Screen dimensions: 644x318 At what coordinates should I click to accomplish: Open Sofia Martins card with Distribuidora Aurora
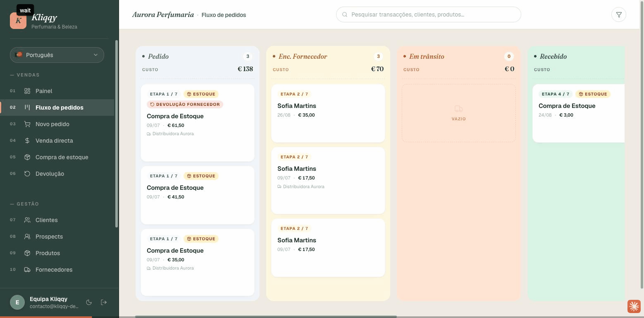point(328,181)
